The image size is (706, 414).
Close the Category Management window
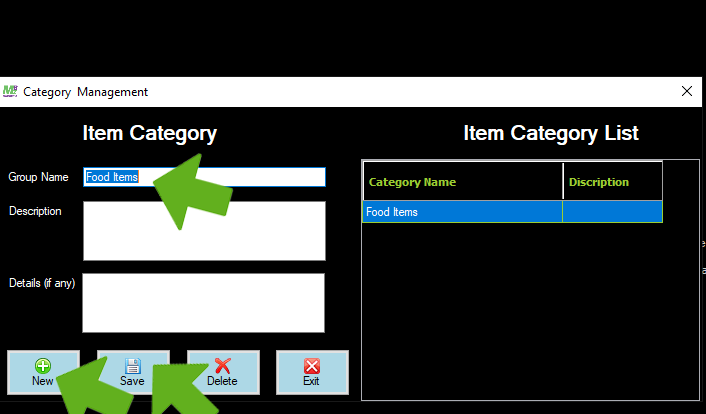click(x=686, y=91)
